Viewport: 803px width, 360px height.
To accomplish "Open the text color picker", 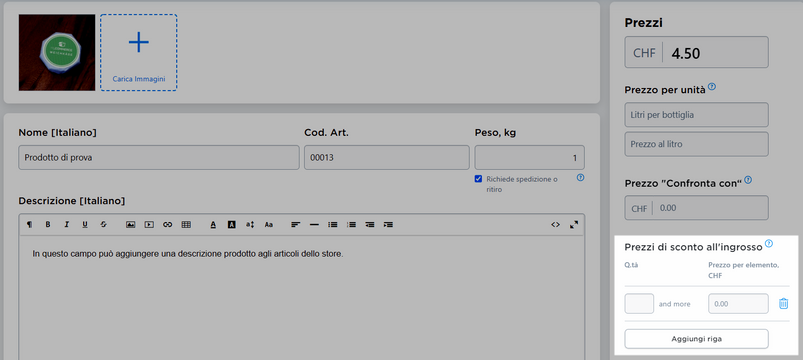I will [x=213, y=224].
